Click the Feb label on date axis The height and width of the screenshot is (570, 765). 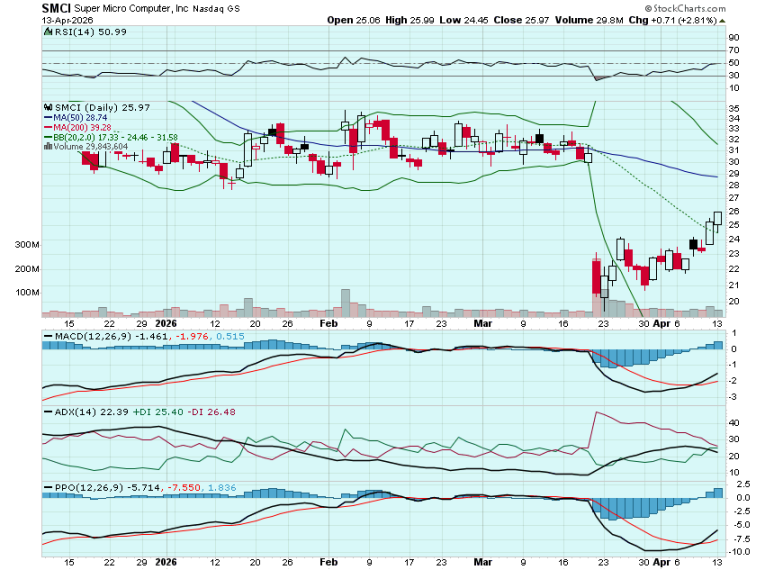point(329,325)
